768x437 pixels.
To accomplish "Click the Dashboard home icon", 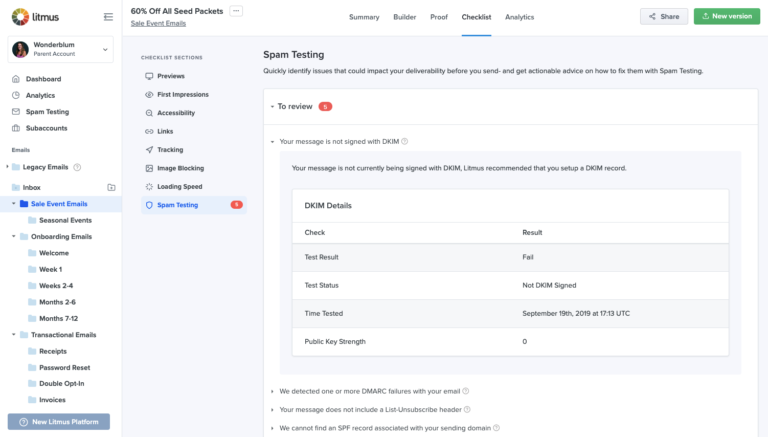I will coord(16,79).
